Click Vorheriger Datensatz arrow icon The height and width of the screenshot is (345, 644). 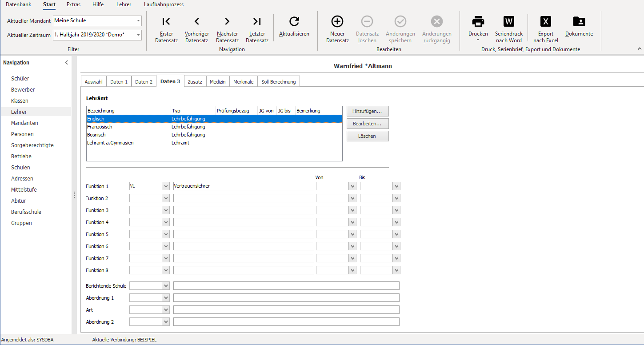click(196, 21)
